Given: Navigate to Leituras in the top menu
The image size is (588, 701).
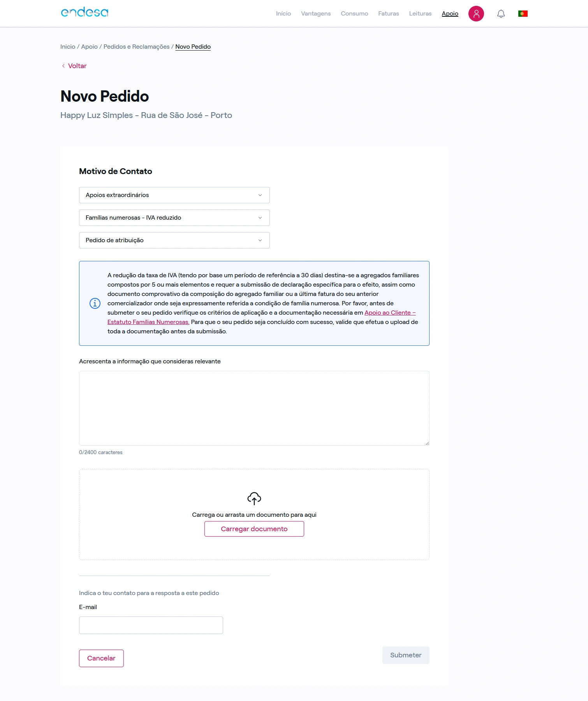Looking at the screenshot, I should click(x=420, y=14).
